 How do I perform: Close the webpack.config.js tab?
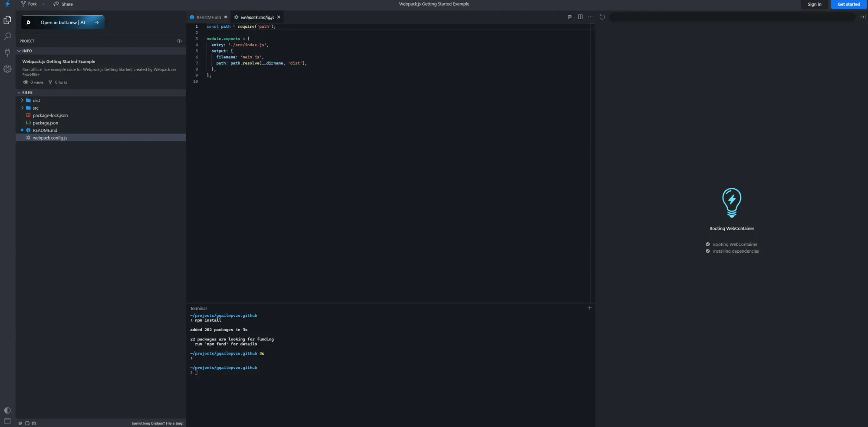pyautogui.click(x=279, y=17)
